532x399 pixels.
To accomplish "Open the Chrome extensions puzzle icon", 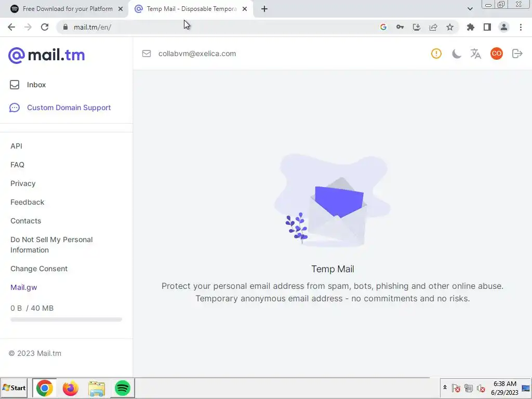I will pos(471,27).
